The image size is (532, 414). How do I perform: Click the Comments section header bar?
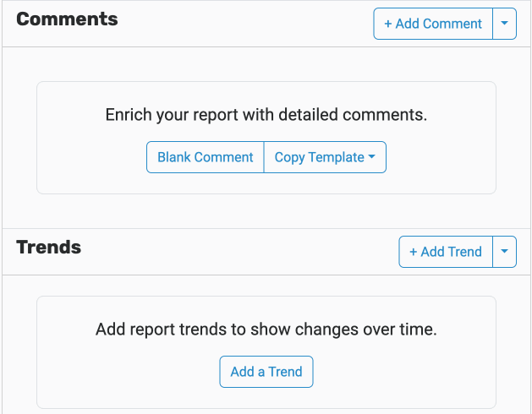266,24
